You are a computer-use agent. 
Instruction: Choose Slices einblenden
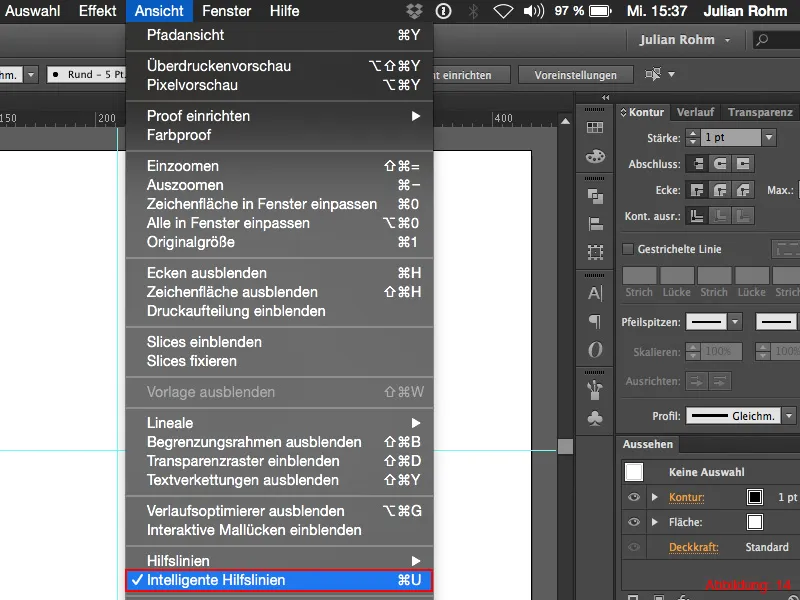tap(279, 342)
